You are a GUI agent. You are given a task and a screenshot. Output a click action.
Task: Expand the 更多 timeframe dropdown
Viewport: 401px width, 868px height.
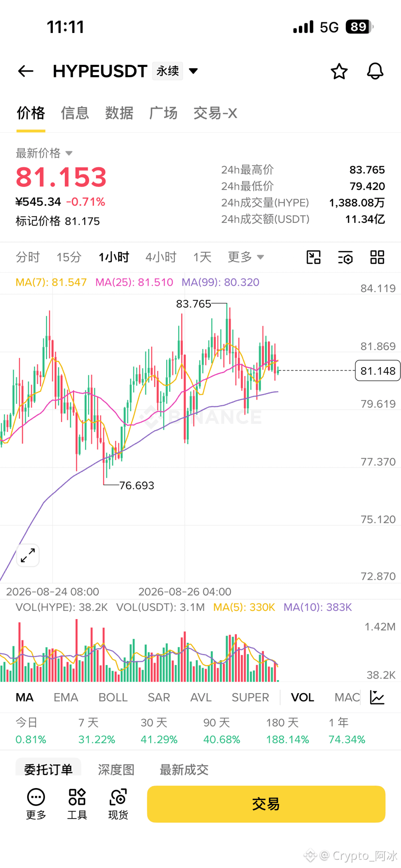pos(246,257)
